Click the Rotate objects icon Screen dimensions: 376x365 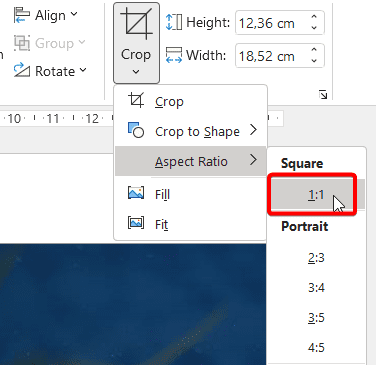click(x=22, y=70)
